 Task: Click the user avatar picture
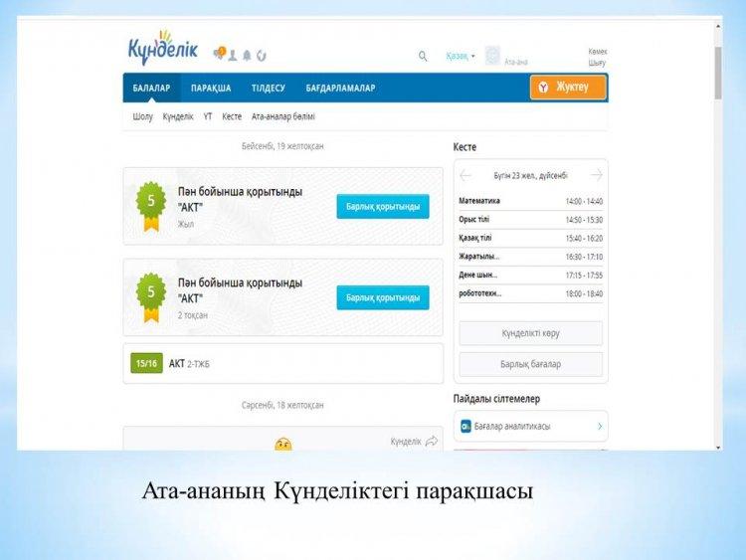pyautogui.click(x=492, y=56)
